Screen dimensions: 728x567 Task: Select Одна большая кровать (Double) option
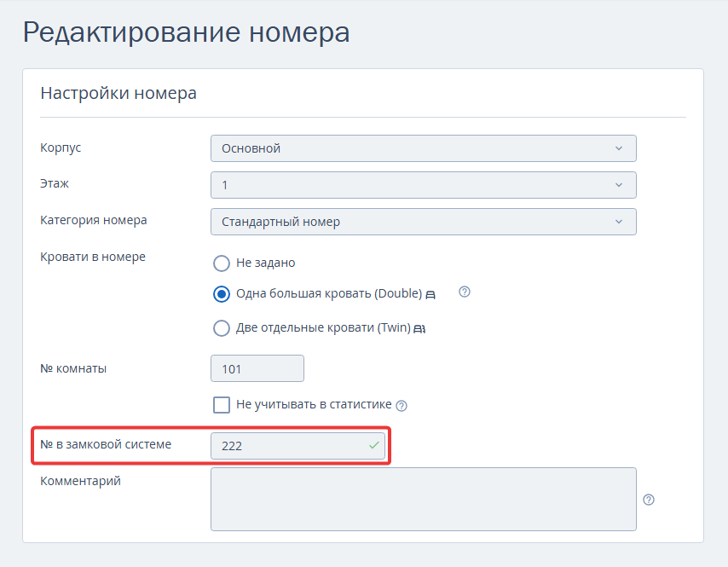[222, 294]
